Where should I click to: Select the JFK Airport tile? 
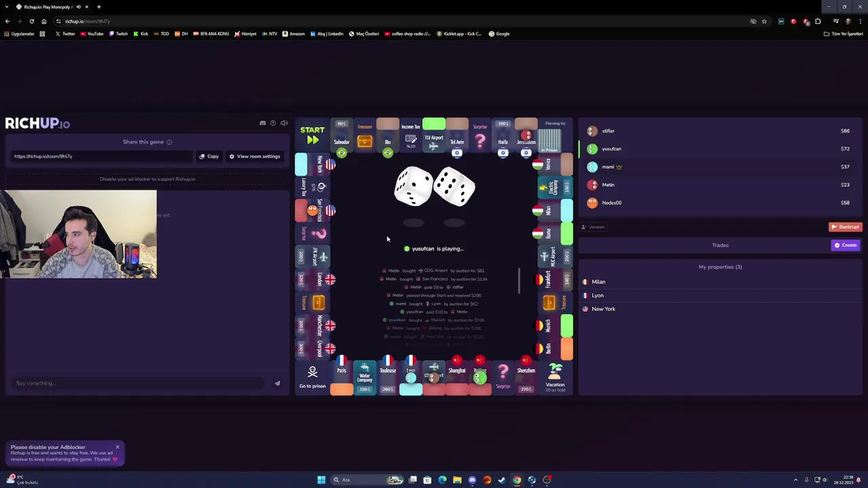coord(313,256)
